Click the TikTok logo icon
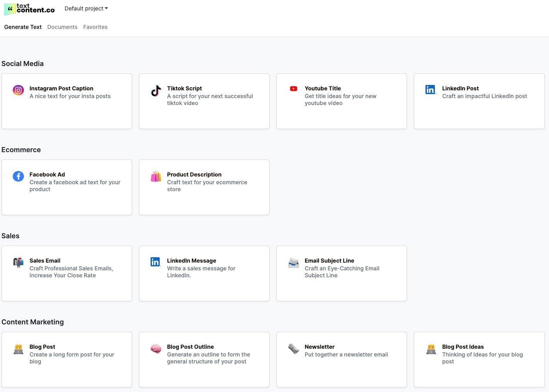This screenshot has width=549, height=392. pyautogui.click(x=156, y=91)
